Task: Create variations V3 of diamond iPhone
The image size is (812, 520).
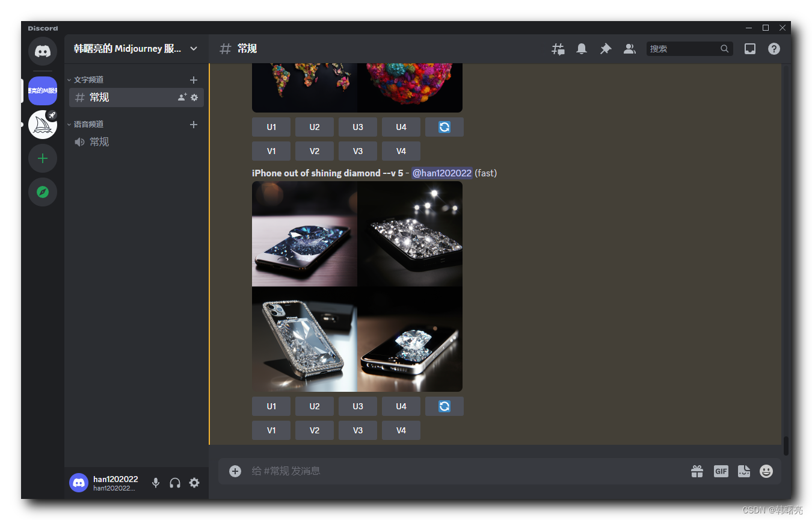Action: coord(358,430)
